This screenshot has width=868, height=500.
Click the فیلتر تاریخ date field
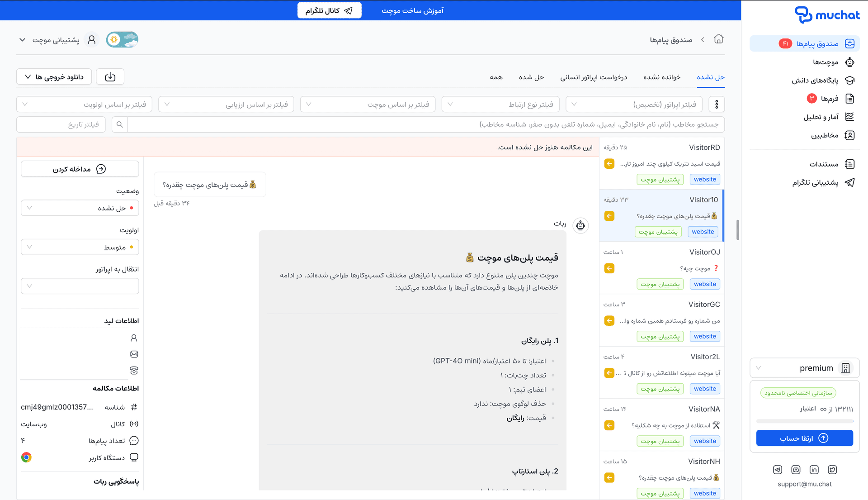[x=61, y=124]
